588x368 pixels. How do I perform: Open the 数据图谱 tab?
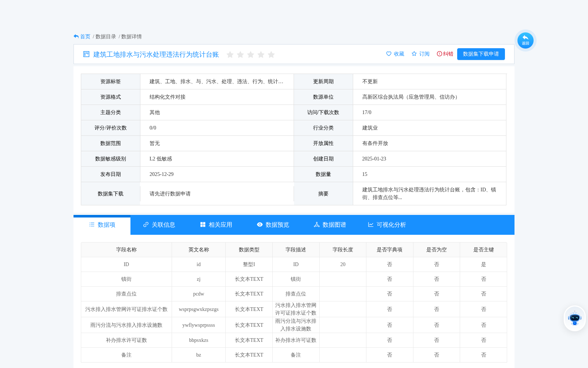(330, 225)
